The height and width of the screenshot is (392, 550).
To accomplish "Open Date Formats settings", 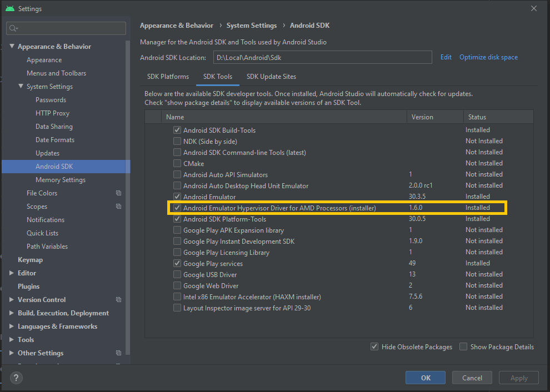I will tap(55, 140).
